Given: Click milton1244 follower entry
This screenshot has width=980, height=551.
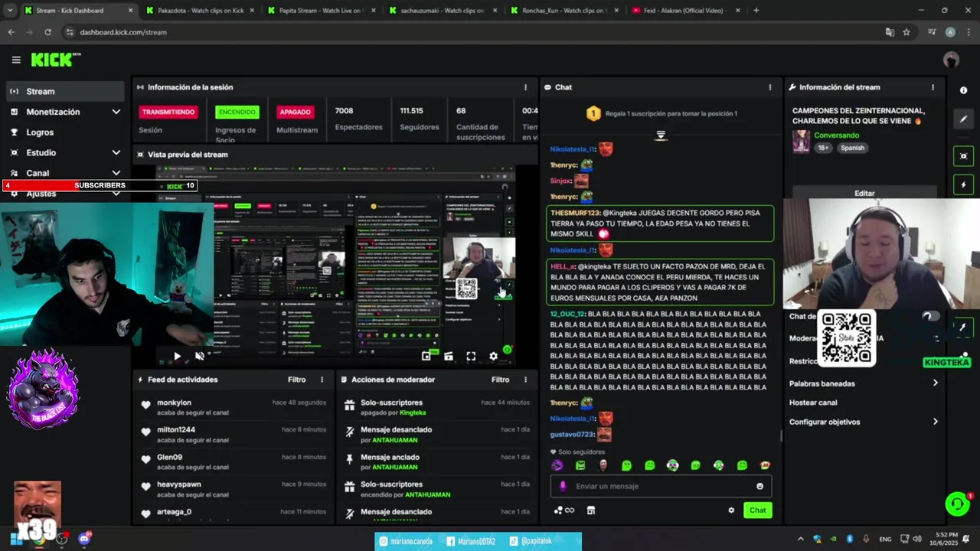Looking at the screenshot, I should [234, 435].
